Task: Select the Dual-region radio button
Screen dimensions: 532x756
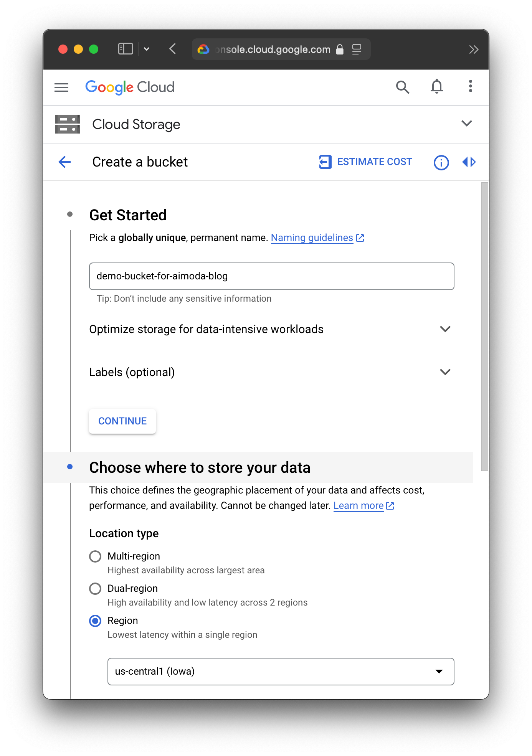Action: tap(95, 589)
